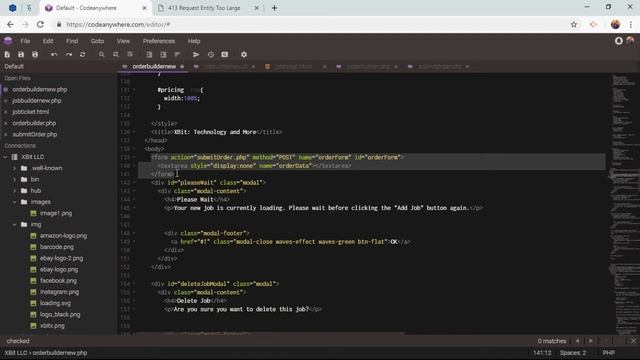Screen dimensions: 640x360
Task: Open the Preferences menu
Action: [159, 41]
